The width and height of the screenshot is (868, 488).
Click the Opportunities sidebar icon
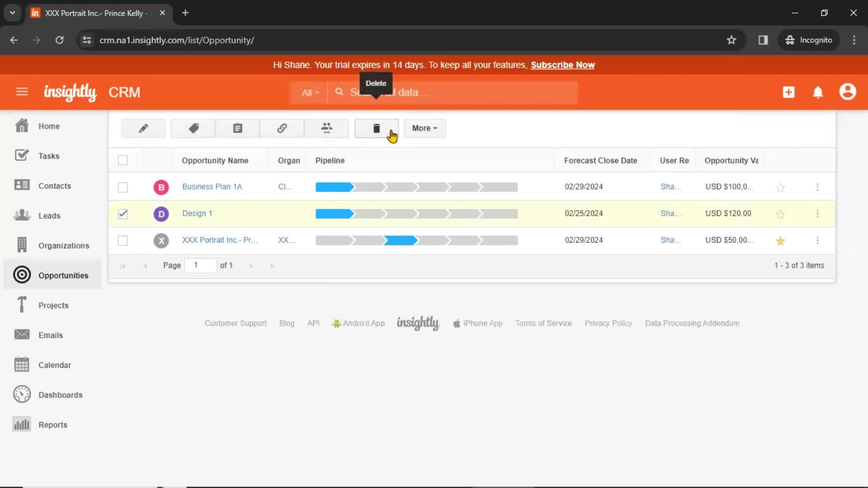point(21,275)
